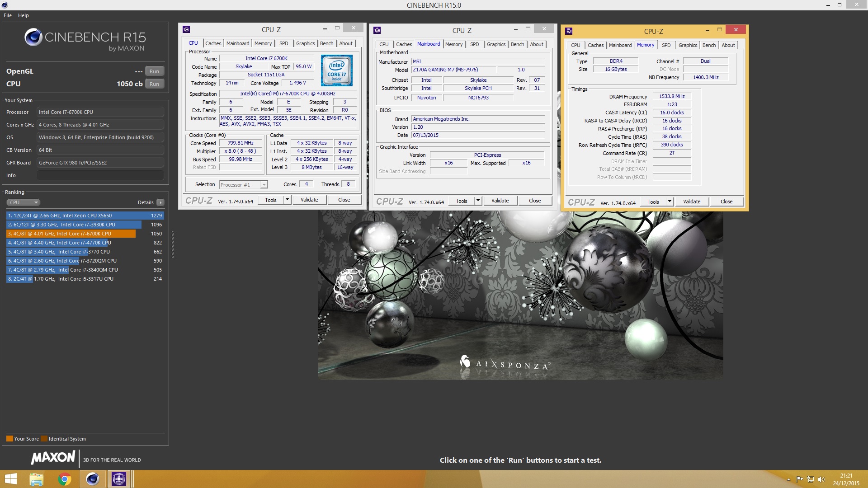The image size is (868, 488).
Task: Click the Details arrow button in Ranking
Action: [160, 202]
